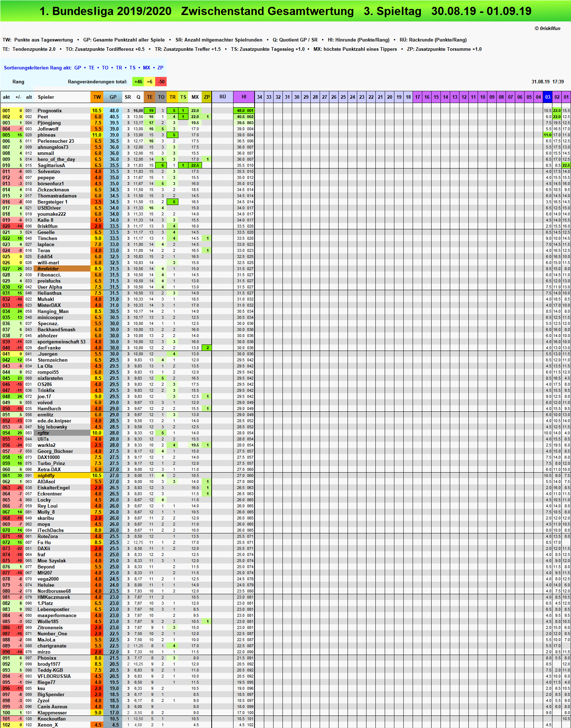The image size is (571, 728).
Task: Click the Sortierungskriterien Rang akt label
Action: pos(38,68)
